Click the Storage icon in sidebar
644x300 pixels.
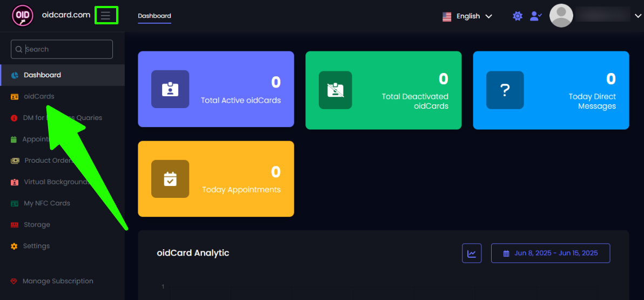click(15, 225)
